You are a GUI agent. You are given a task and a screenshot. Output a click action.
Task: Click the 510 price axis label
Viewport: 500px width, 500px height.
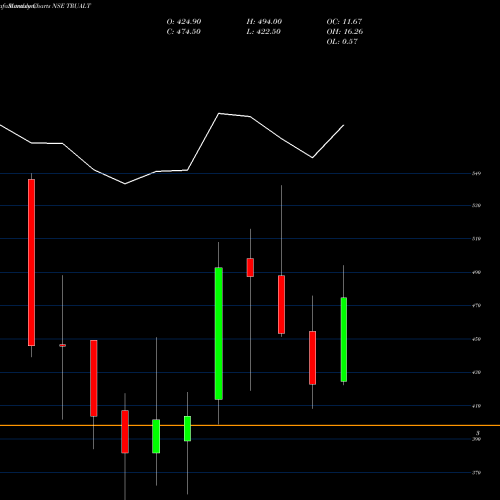pos(476,239)
